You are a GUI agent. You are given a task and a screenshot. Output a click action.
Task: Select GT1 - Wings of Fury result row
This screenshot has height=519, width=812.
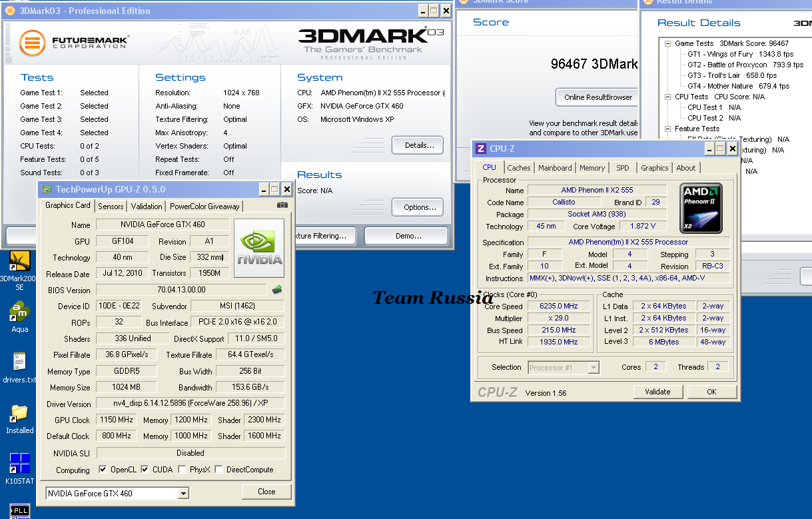click(x=740, y=54)
